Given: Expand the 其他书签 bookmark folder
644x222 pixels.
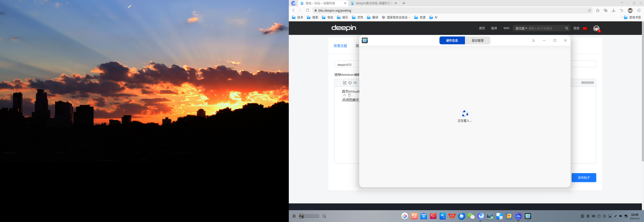Looking at the screenshot, I should point(632,18).
